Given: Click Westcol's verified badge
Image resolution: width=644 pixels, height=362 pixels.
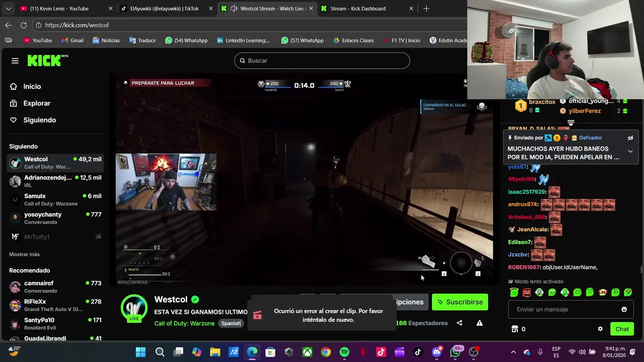Looking at the screenshot, I should coord(195,299).
